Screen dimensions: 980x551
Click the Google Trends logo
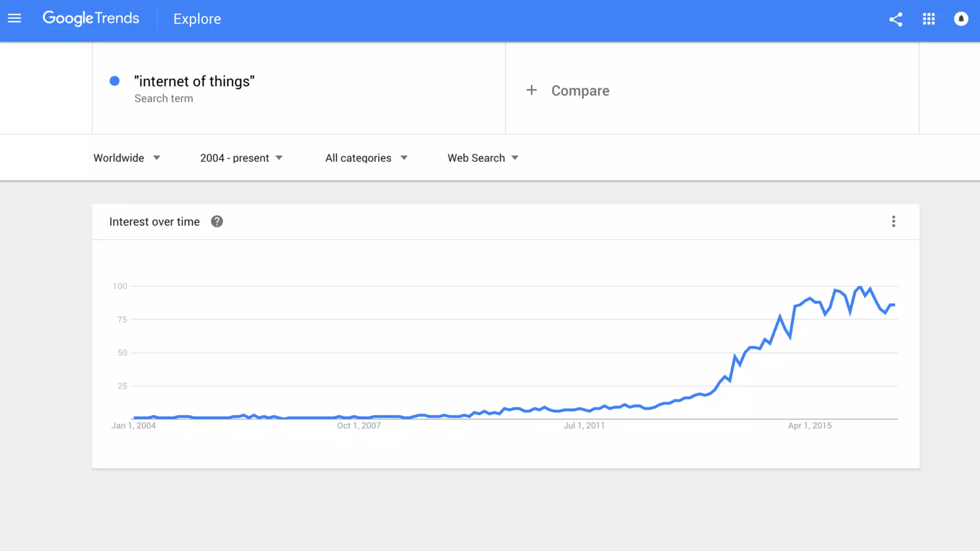point(91,19)
